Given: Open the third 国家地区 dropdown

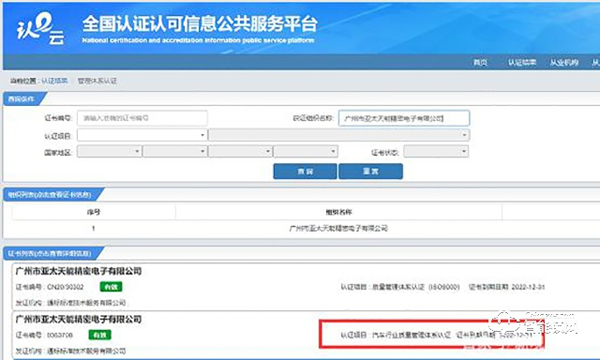Looking at the screenshot, I should tap(240, 151).
